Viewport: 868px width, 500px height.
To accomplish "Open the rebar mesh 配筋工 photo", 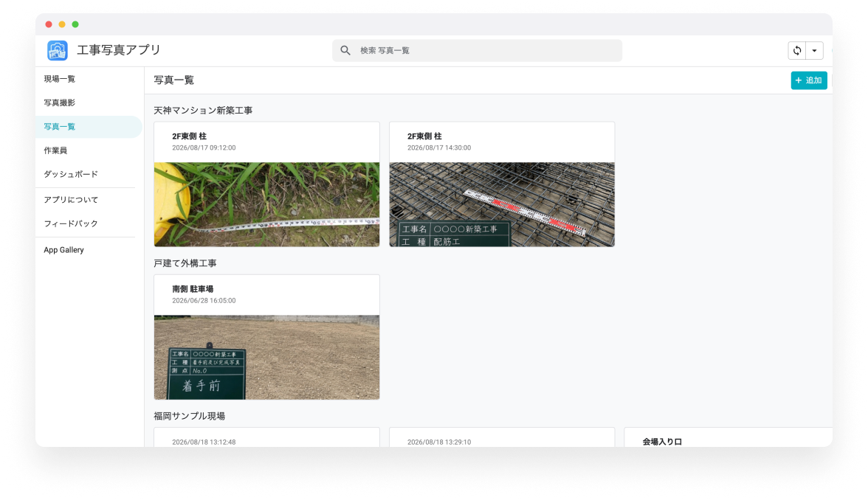I will (502, 204).
